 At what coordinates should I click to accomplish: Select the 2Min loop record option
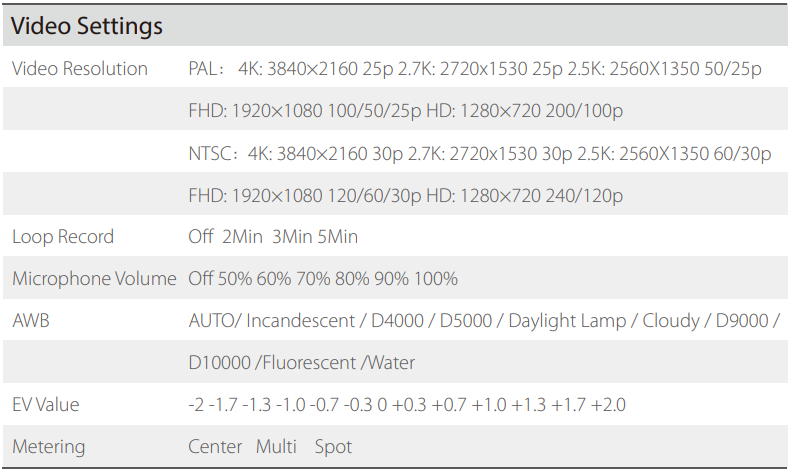click(x=241, y=237)
